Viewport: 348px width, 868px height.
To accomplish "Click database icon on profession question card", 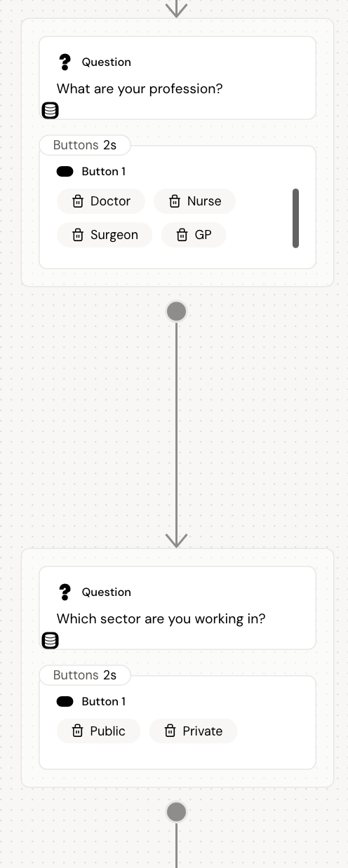I will 51,110.
